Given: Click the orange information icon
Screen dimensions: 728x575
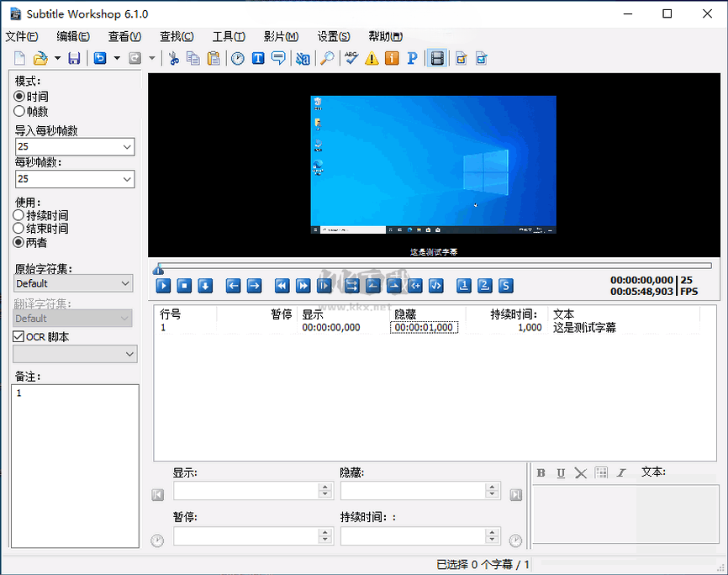Looking at the screenshot, I should coord(392,58).
